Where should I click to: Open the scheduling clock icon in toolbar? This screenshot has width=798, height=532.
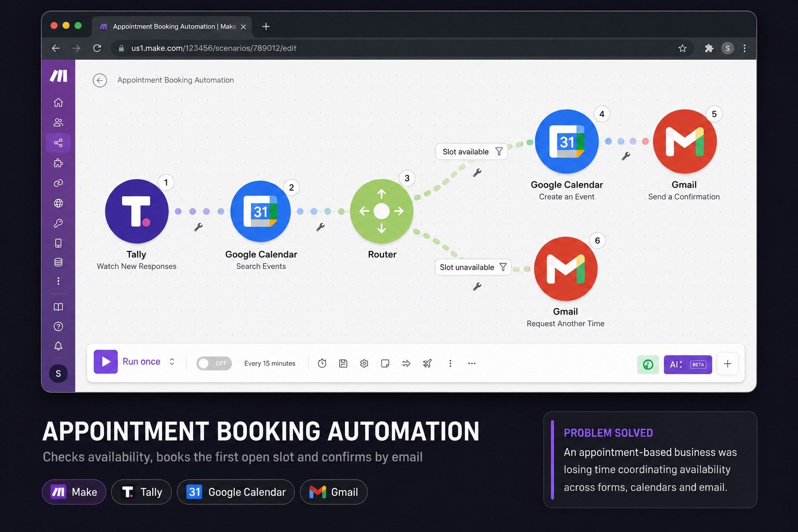click(322, 363)
